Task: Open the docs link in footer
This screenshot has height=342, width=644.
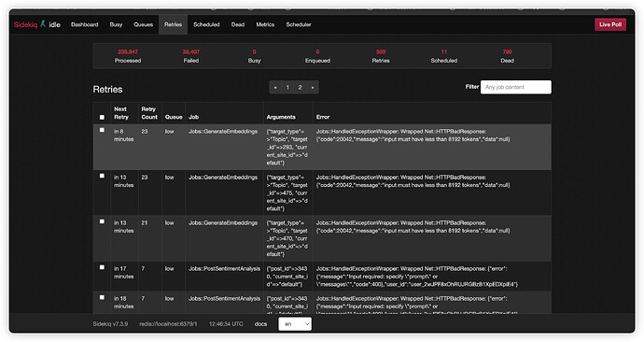Action: click(260, 324)
